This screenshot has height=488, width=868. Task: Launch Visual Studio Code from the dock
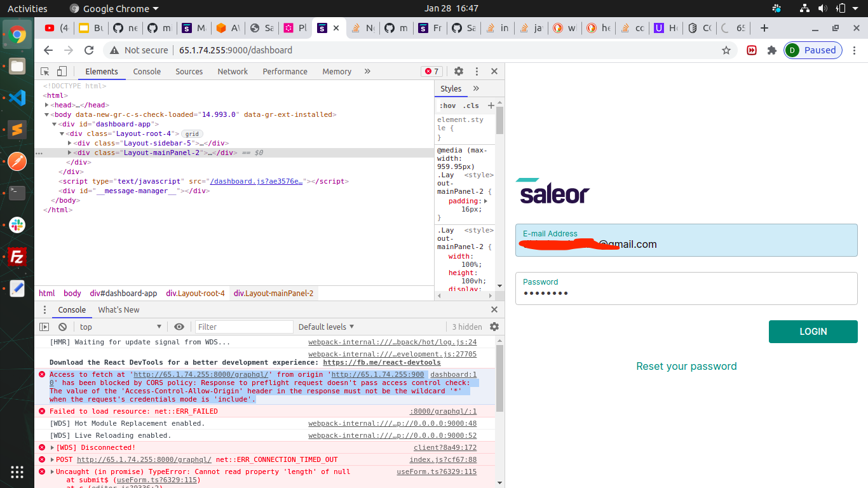pos(17,97)
